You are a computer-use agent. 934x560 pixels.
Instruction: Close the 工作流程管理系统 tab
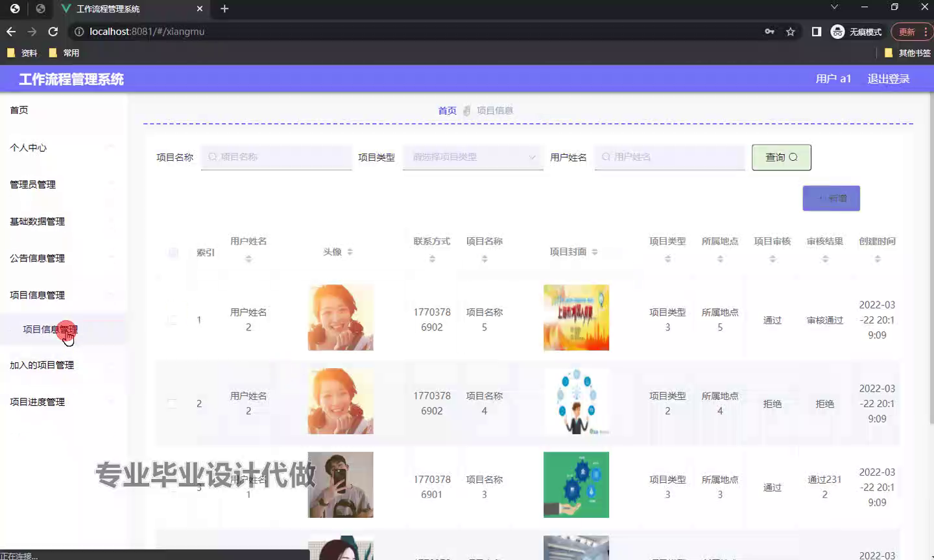[x=199, y=8]
